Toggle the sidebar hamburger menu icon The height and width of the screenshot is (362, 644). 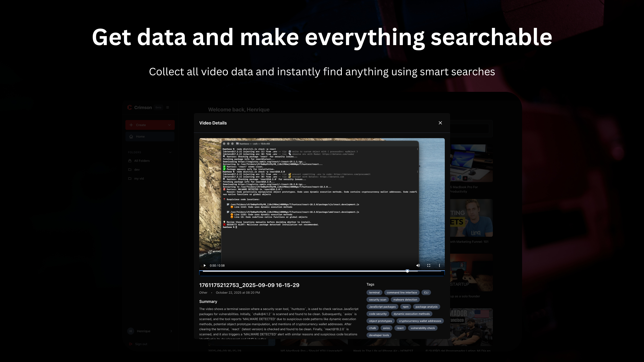point(168,107)
